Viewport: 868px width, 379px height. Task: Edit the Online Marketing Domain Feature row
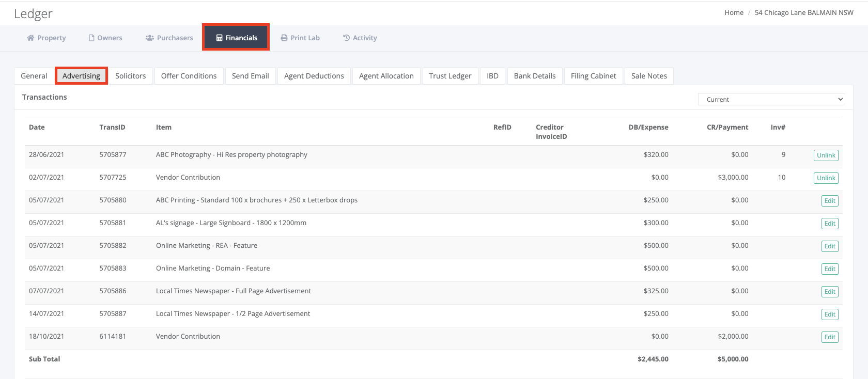830,269
